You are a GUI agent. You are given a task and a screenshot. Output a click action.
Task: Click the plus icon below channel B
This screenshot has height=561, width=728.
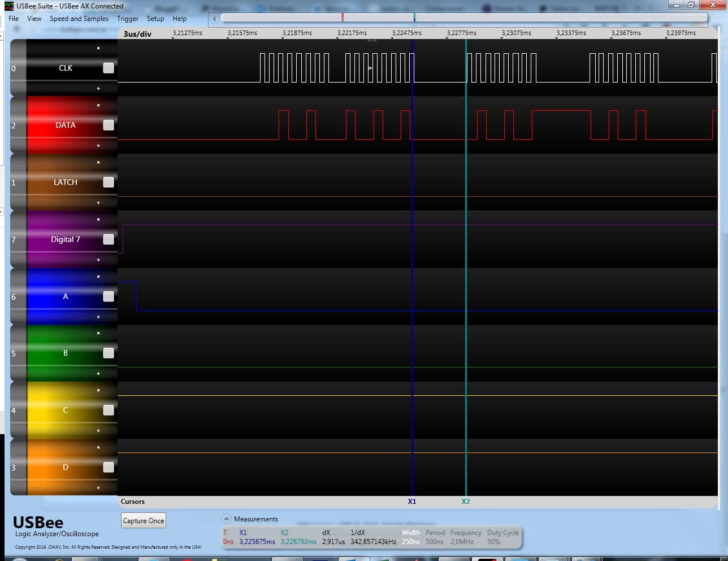tap(98, 373)
